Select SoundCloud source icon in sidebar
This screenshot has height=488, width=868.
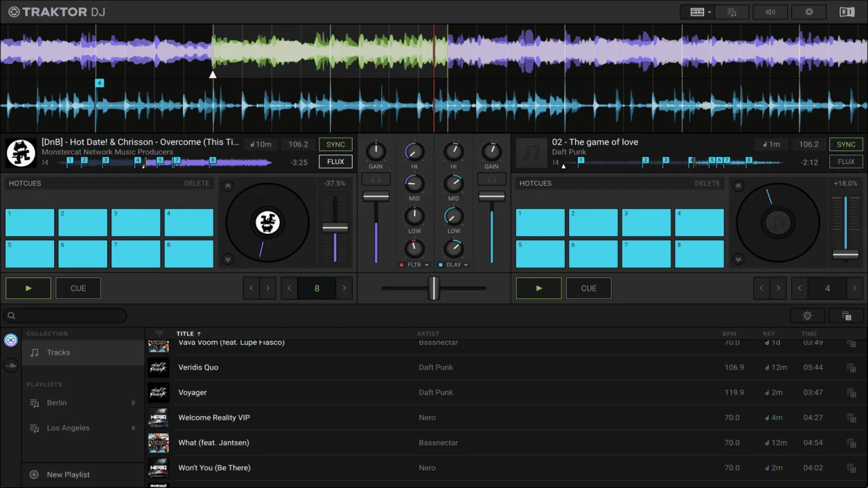(11, 365)
